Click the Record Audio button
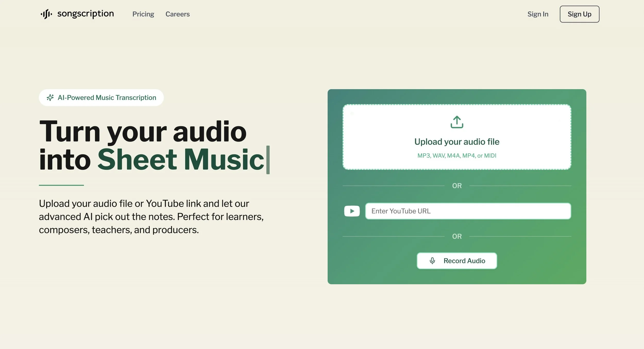The width and height of the screenshot is (644, 349). pos(457,261)
